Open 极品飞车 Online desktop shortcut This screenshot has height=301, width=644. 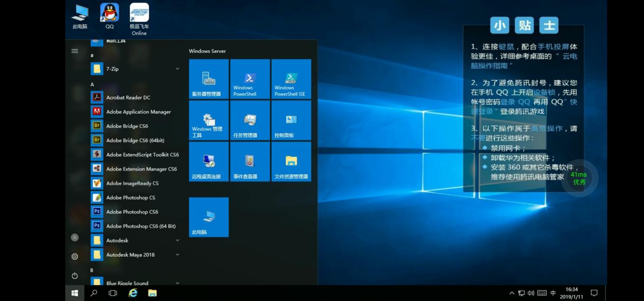[139, 19]
